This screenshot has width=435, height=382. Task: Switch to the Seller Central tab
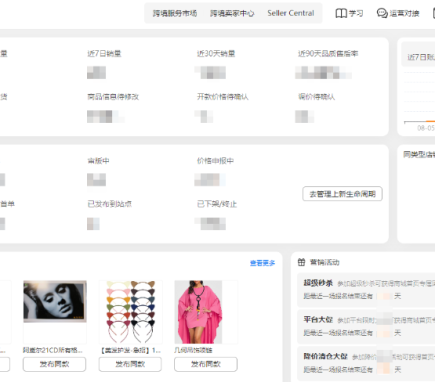[291, 13]
